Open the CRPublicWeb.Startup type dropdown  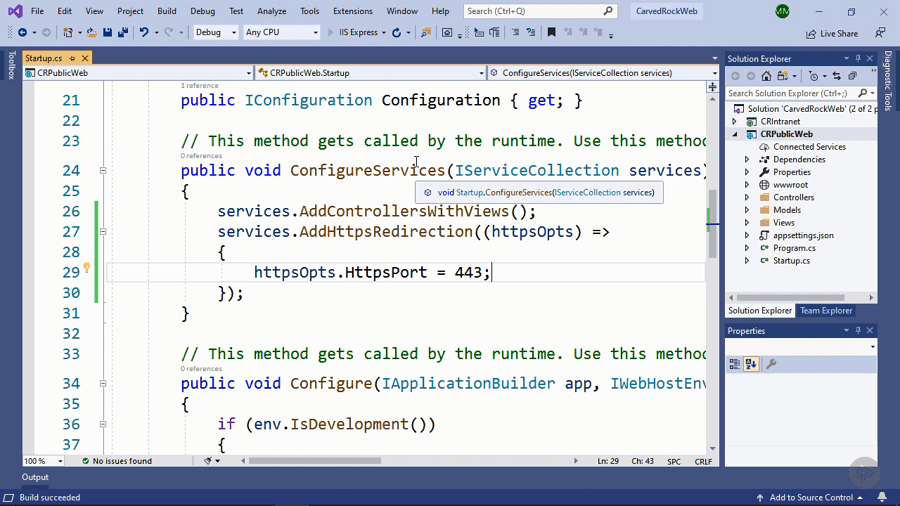click(371, 73)
